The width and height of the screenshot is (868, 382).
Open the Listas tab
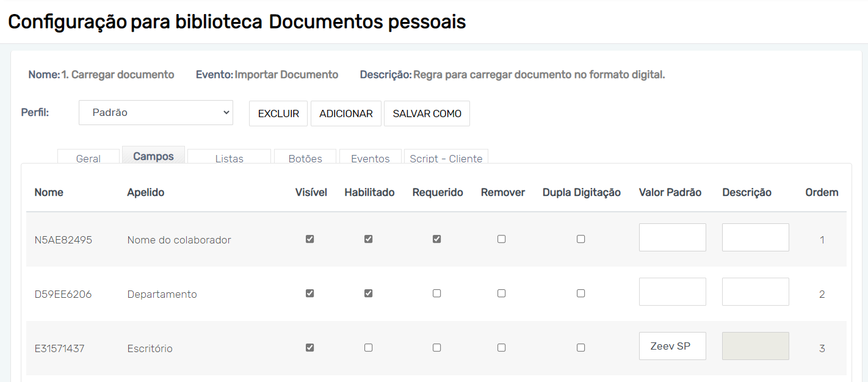229,158
